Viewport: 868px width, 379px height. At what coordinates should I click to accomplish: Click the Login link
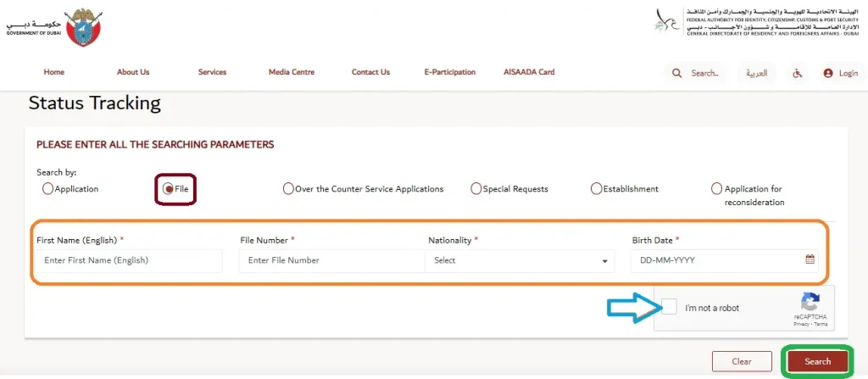coord(848,73)
